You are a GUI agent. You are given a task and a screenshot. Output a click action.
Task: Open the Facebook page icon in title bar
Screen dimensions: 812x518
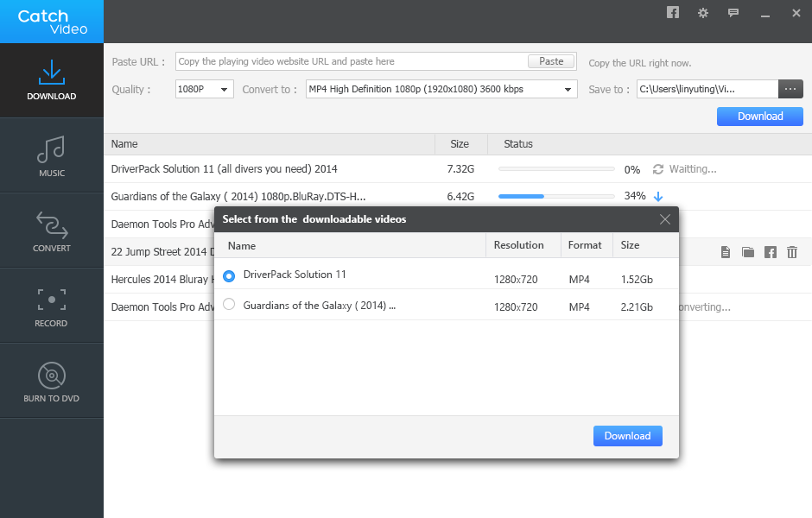click(x=673, y=12)
